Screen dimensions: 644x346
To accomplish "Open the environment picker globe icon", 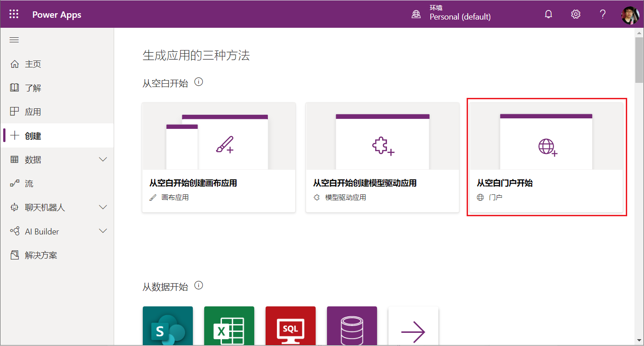I will (x=416, y=15).
